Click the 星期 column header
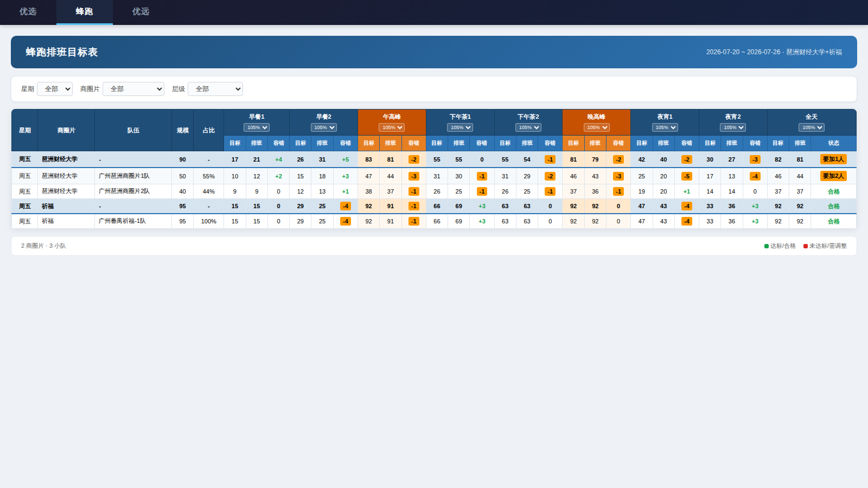The width and height of the screenshot is (868, 488). coord(25,130)
